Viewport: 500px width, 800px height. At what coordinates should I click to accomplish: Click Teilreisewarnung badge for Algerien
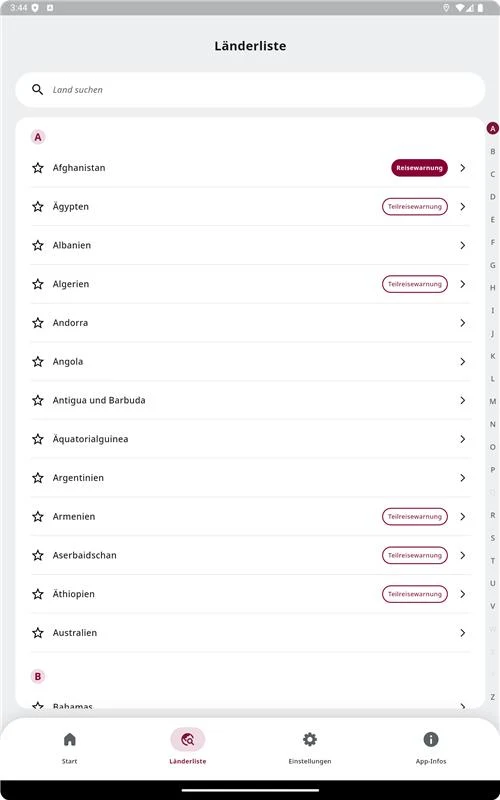pyautogui.click(x=415, y=284)
